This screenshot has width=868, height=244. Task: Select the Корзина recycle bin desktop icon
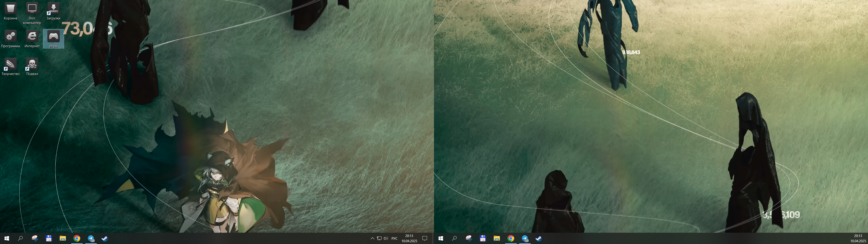click(x=10, y=12)
